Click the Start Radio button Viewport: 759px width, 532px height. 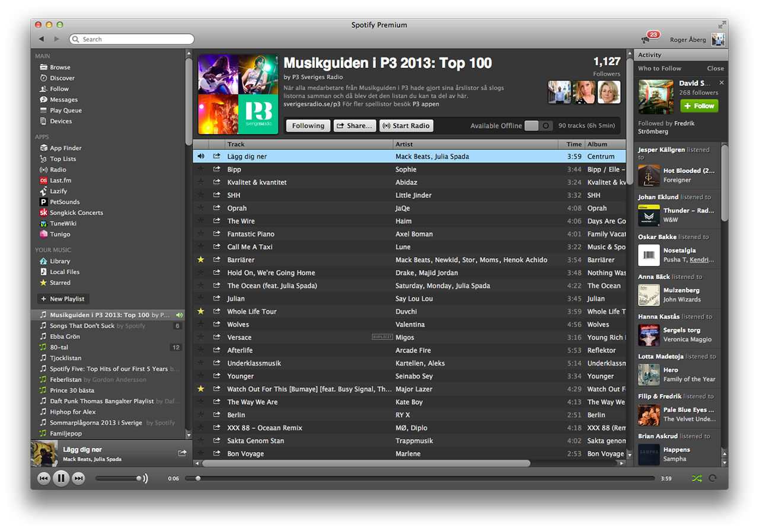(406, 126)
